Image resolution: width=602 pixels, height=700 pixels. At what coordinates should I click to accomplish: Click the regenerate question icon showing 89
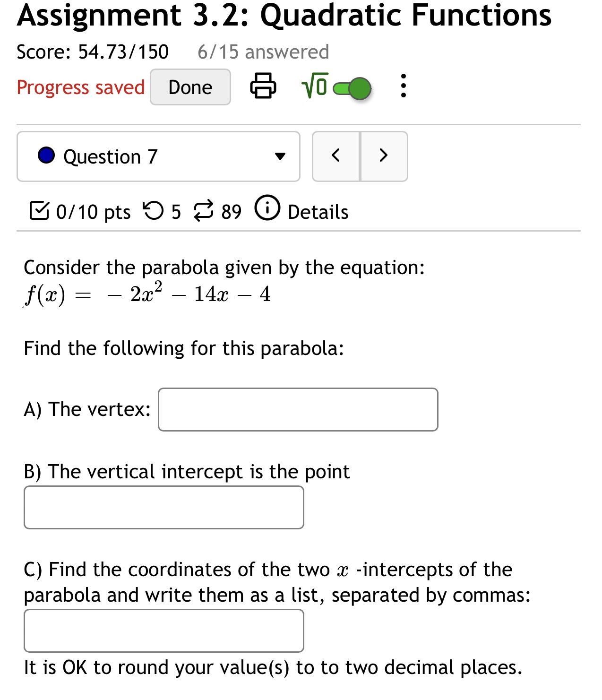coord(204,211)
